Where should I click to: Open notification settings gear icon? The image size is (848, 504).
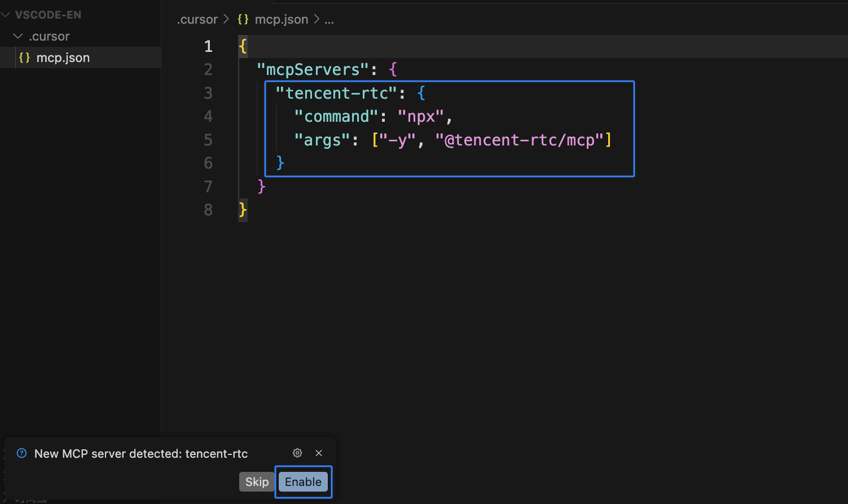click(x=297, y=453)
